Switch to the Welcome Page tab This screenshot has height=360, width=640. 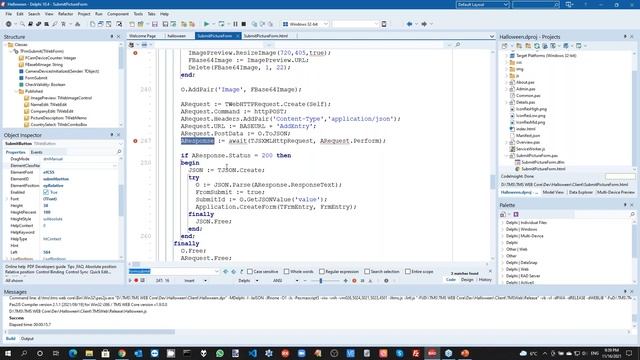tap(143, 36)
